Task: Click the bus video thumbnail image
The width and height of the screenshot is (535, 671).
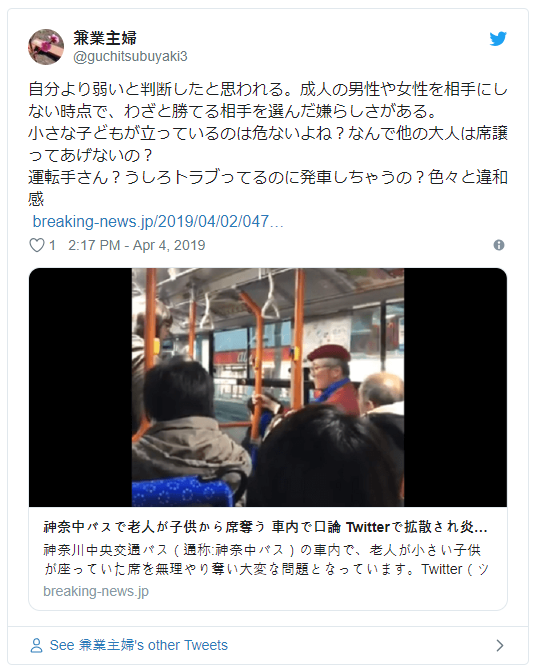Action: [268, 387]
